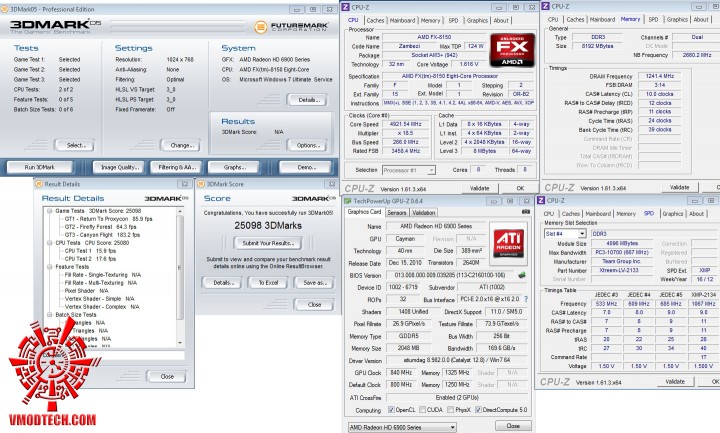Click the Result Details scrollbar up arrow
This screenshot has height=433, width=720.
click(x=180, y=211)
